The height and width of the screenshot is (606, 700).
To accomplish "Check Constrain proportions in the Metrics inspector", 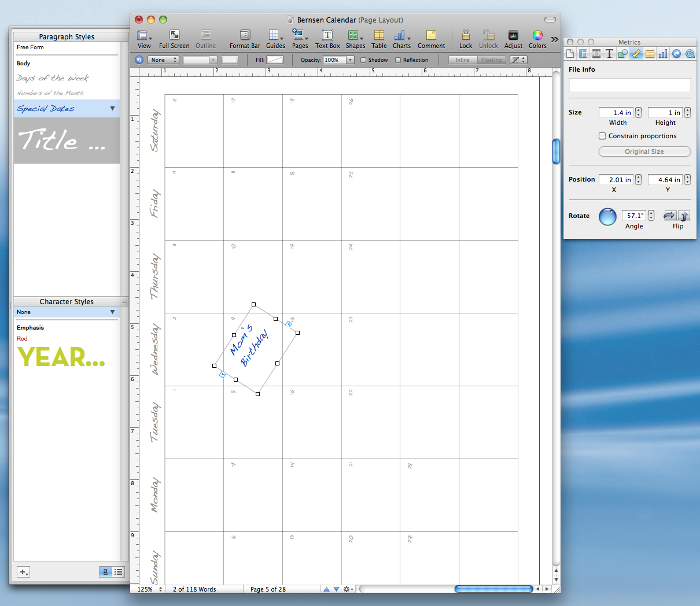I will click(x=602, y=136).
